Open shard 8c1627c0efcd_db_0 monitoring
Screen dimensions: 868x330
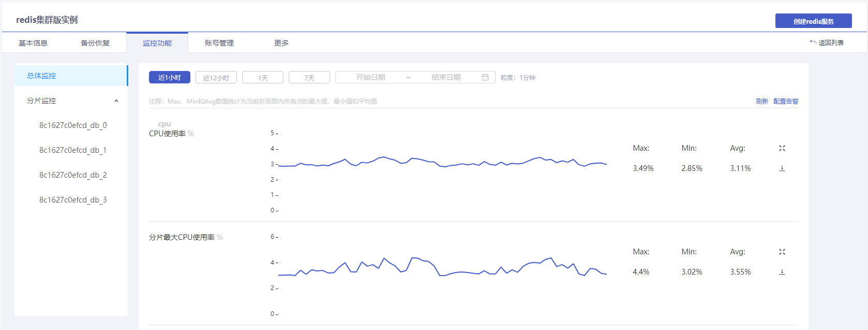pyautogui.click(x=73, y=125)
